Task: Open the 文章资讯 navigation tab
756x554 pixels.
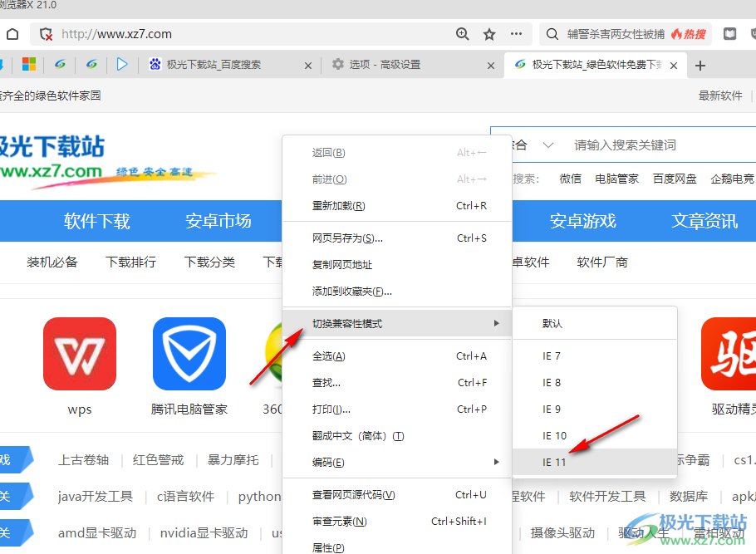Action: pos(704,221)
